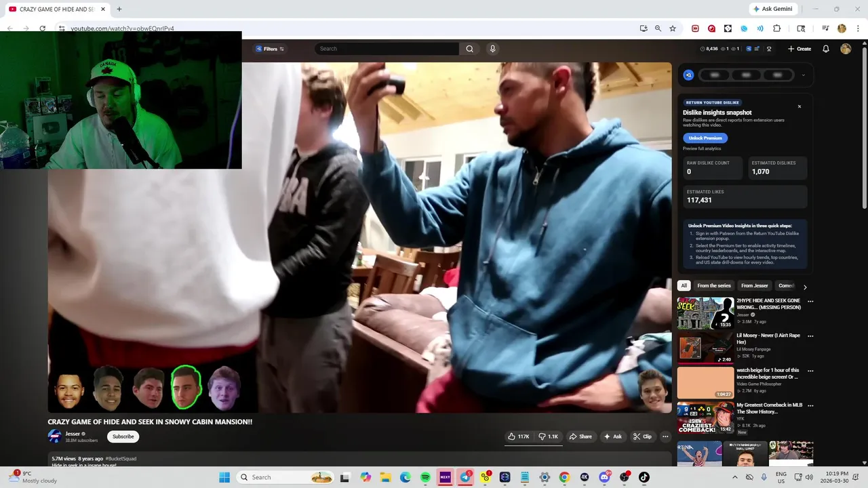Click red fast-forward extension icon
The height and width of the screenshot is (488, 868).
tap(695, 28)
